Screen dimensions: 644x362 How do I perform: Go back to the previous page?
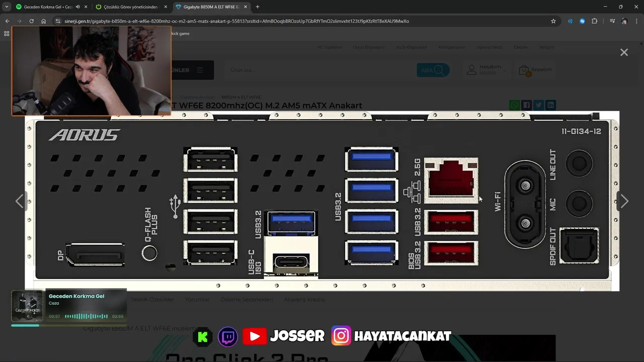(x=7, y=21)
